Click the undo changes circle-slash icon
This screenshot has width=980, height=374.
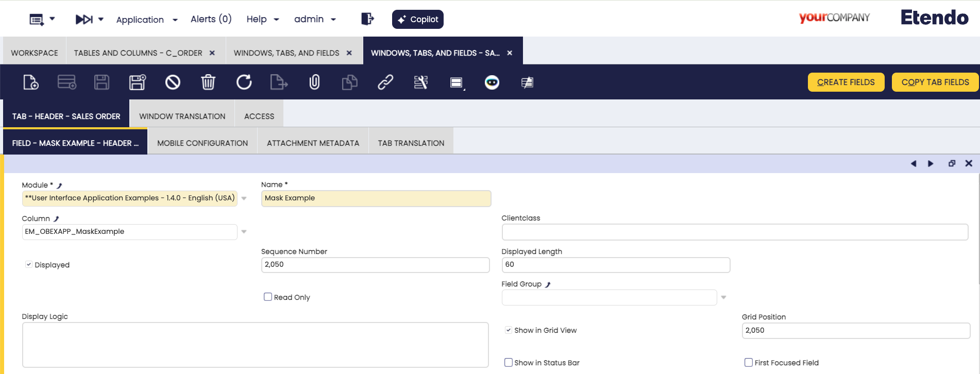pos(173,82)
